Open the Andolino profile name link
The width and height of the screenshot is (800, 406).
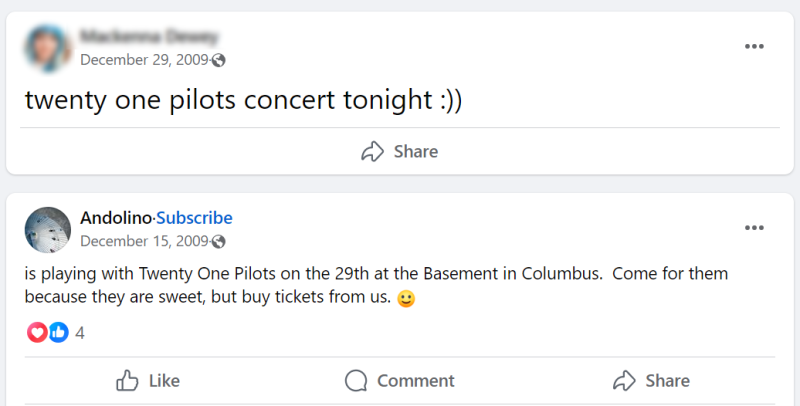pyautogui.click(x=116, y=218)
